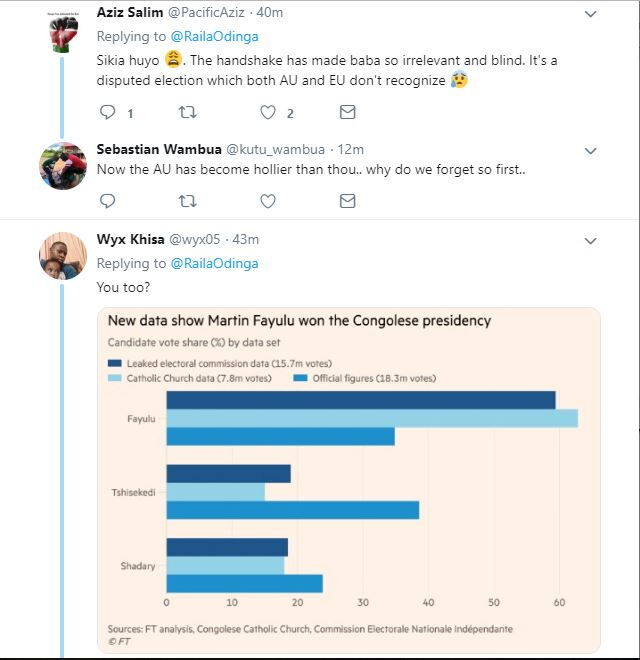Open more options chevron on Sebastian Wambua's tweet
The width and height of the screenshot is (640, 660).
point(591,151)
